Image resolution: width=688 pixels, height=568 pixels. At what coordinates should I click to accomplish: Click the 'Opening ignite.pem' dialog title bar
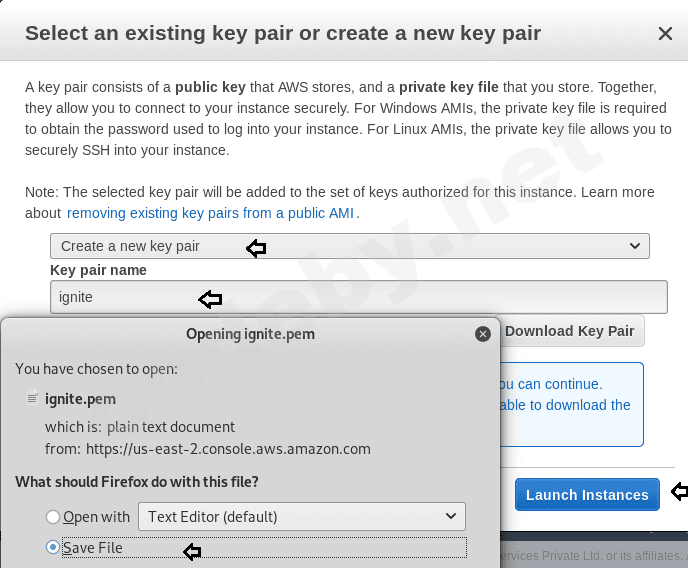pos(250,333)
